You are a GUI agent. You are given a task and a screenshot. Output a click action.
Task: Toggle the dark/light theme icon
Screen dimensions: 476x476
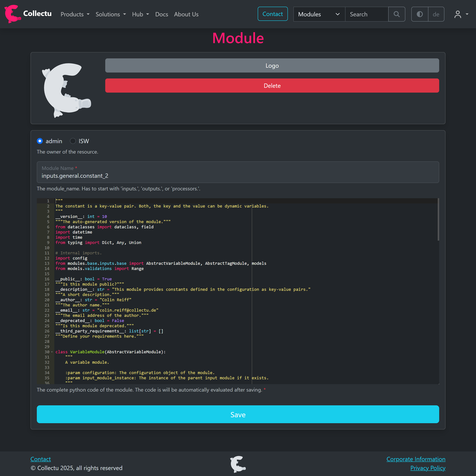click(420, 14)
